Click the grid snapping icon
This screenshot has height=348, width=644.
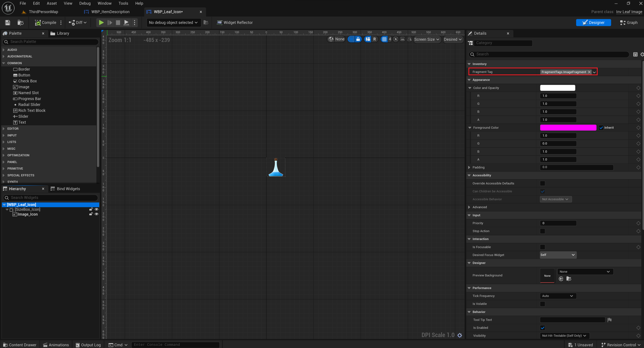click(x=384, y=39)
